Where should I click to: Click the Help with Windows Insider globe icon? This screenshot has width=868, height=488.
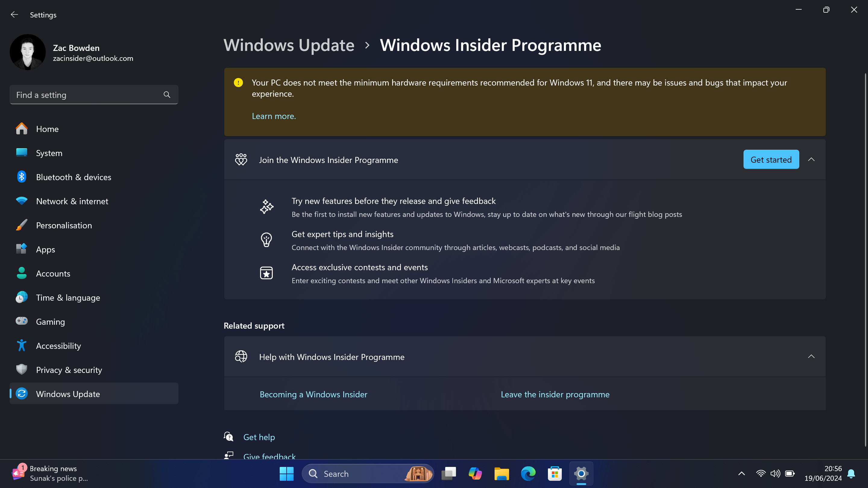pyautogui.click(x=241, y=356)
